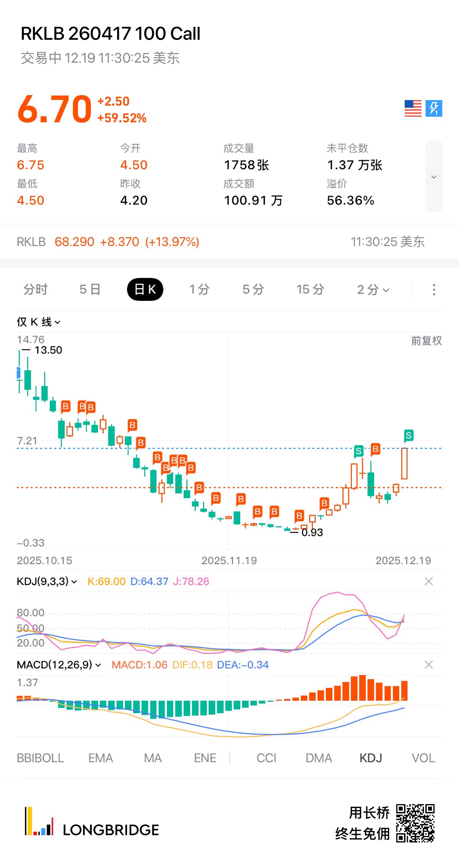Open the underlying RKLB stock quote

coord(108,242)
